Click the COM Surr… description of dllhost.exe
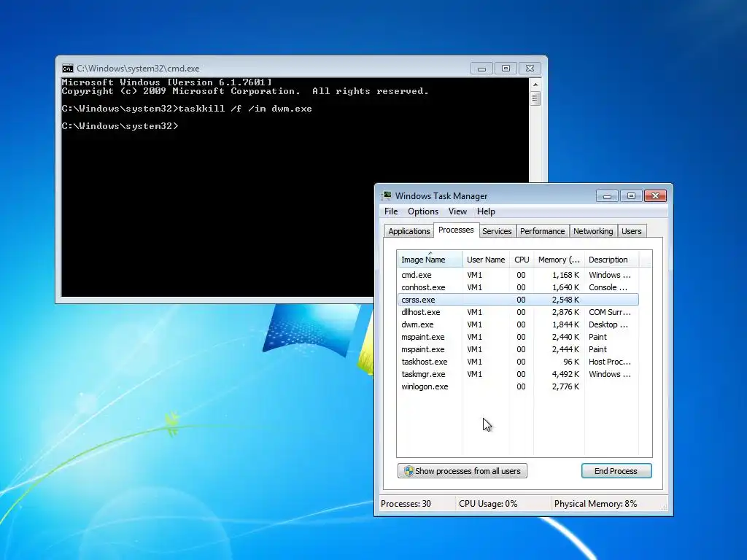Viewport: 747px width, 560px height. pos(610,312)
